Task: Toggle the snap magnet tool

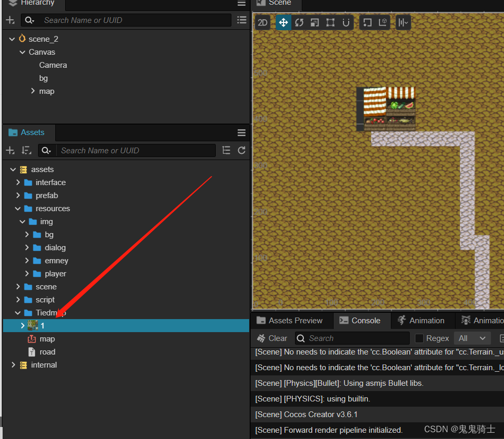Action: pos(346,22)
